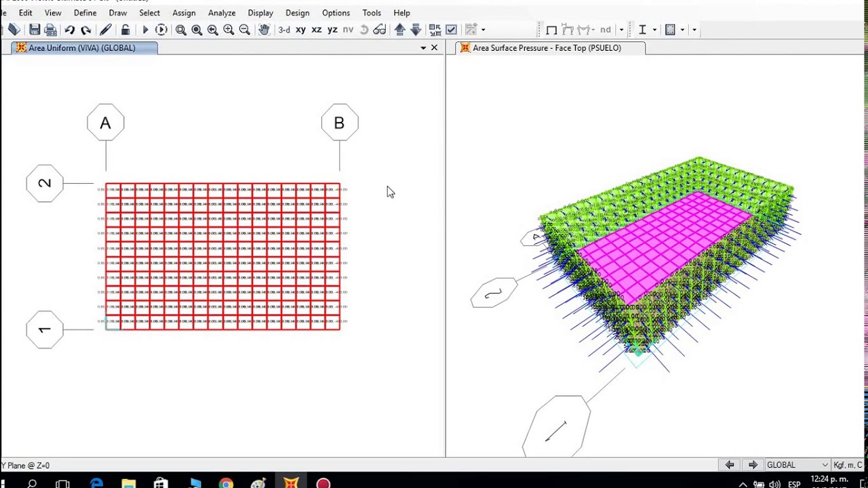Click the Print icon

pyautogui.click(x=50, y=30)
